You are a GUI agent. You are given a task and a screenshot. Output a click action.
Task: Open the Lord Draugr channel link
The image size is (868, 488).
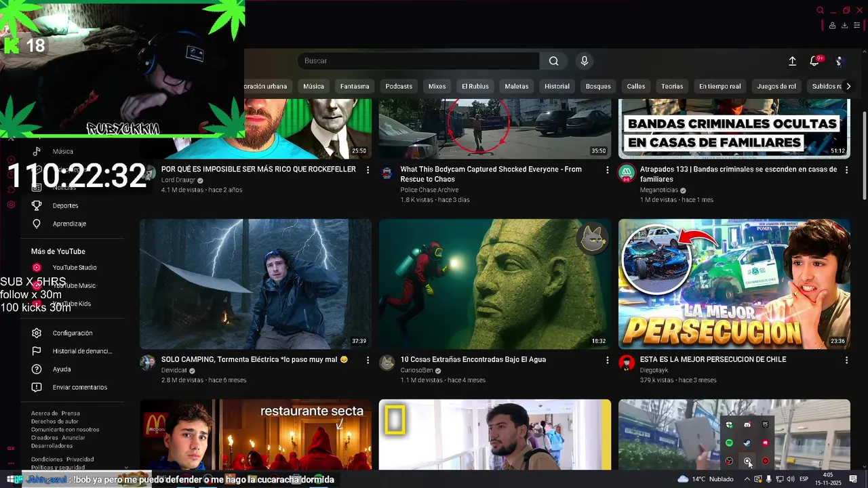click(178, 180)
